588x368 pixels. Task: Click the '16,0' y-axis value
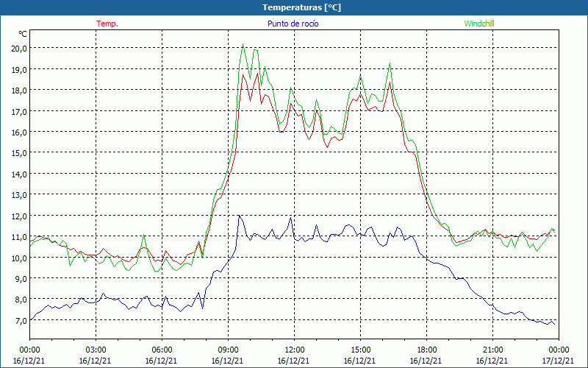point(19,132)
